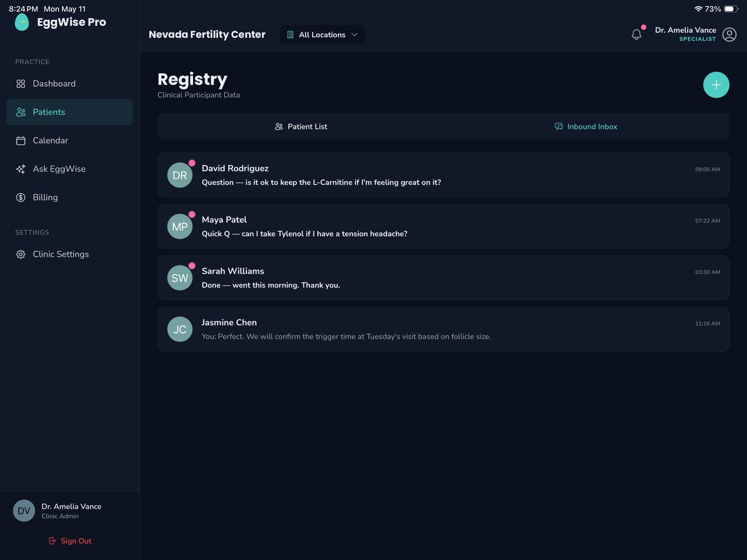The image size is (747, 560).
Task: Switch to the Patient List tab
Action: pyautogui.click(x=301, y=127)
